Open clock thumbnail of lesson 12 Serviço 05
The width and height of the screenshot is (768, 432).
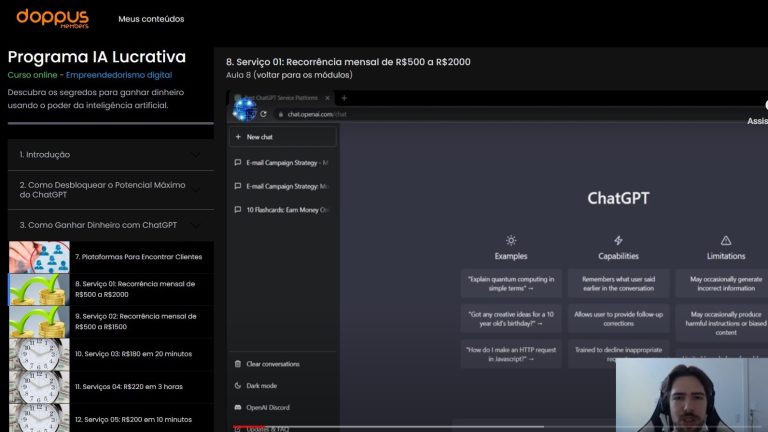pyautogui.click(x=39, y=418)
